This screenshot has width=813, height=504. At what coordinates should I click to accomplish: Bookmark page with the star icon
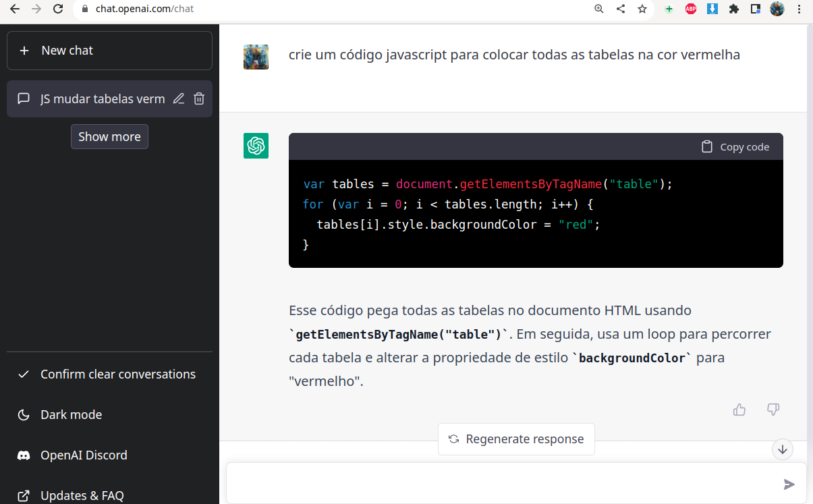click(642, 9)
